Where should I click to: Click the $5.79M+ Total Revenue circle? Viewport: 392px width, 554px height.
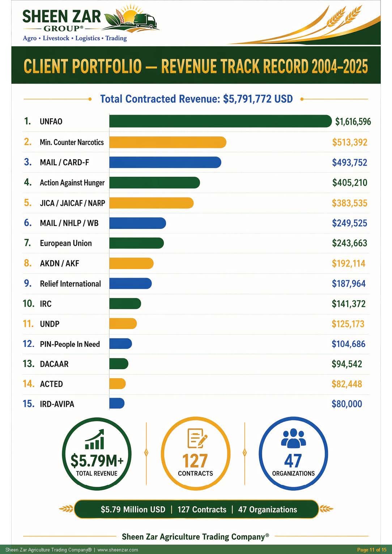point(97,454)
